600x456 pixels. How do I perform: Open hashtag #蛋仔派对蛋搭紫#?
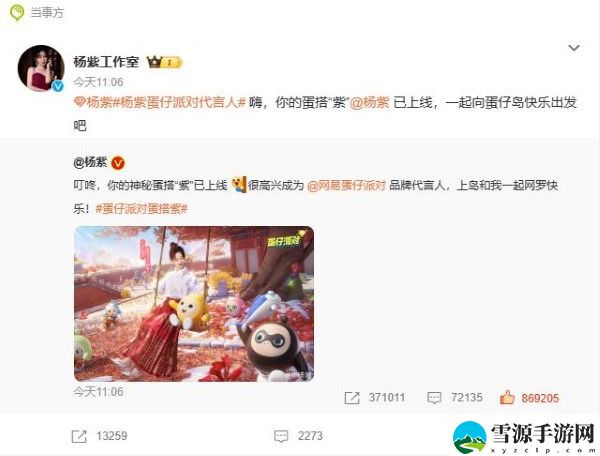(141, 209)
